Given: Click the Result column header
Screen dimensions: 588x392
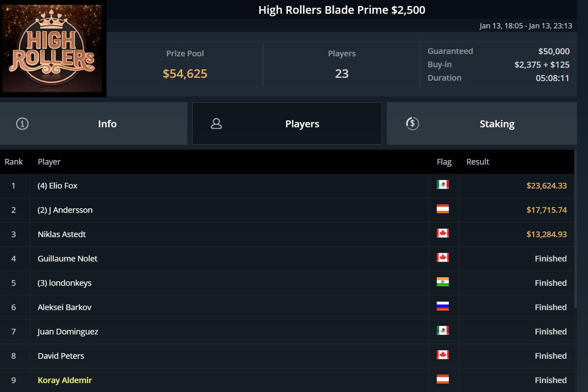Looking at the screenshot, I should pos(478,162).
